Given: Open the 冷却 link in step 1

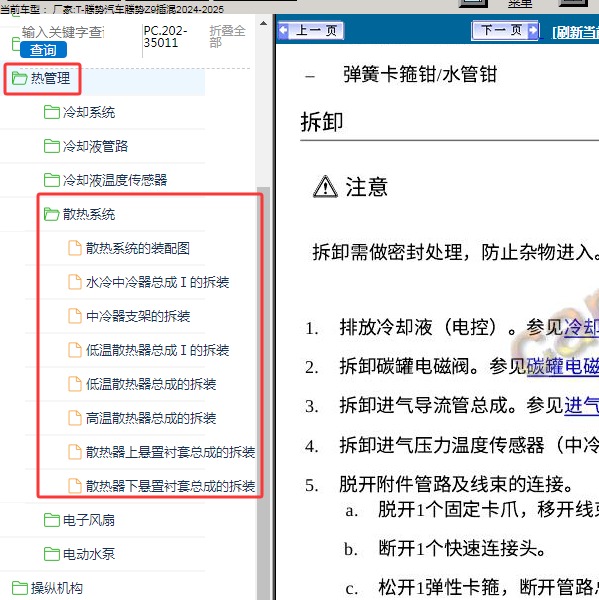Looking at the screenshot, I should [581, 328].
